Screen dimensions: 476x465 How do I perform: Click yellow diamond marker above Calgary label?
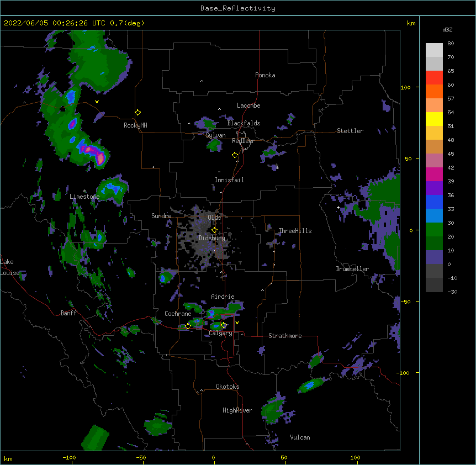click(224, 325)
